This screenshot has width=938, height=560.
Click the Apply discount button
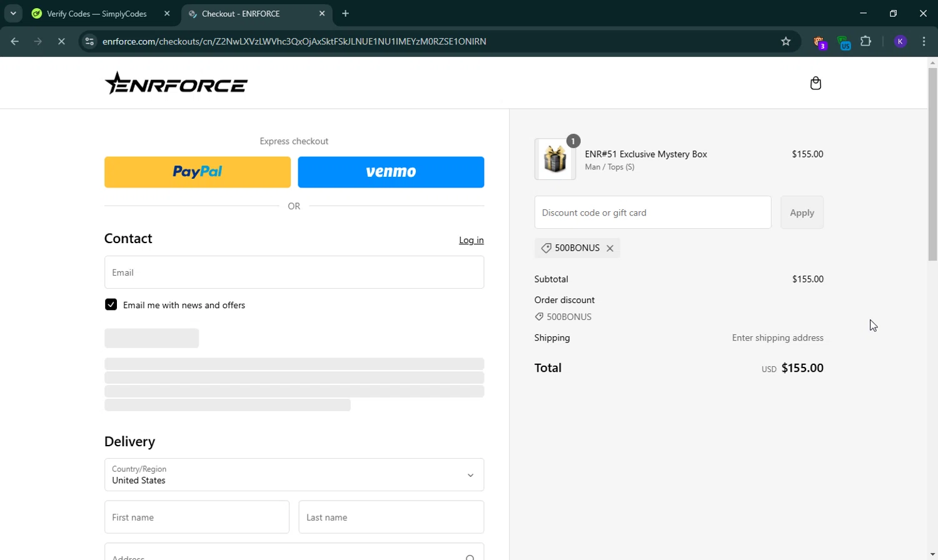tap(802, 212)
